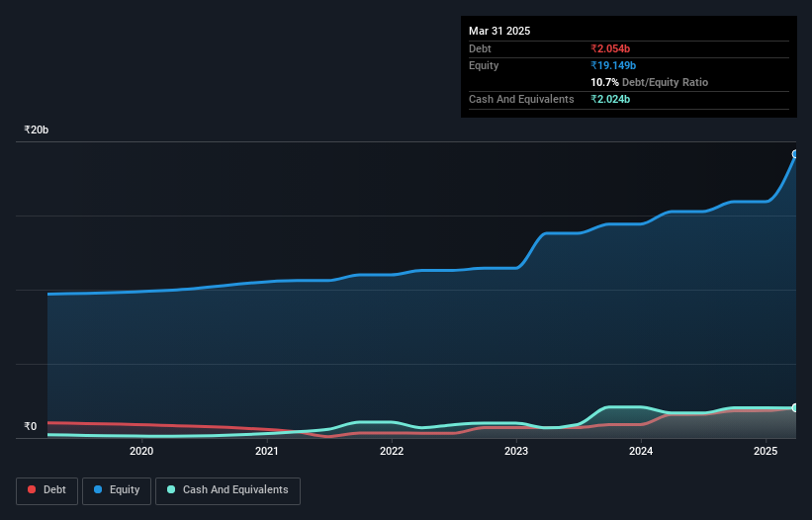Click the Debt label in tooltip

coord(480,48)
